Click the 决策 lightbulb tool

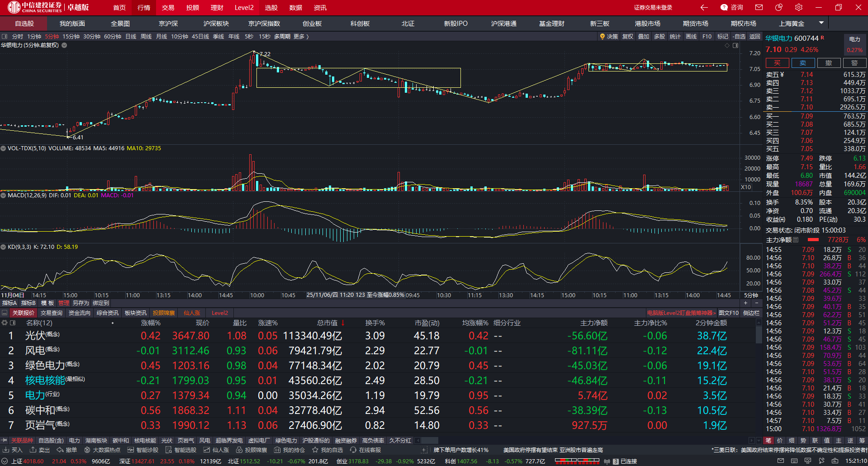pos(609,37)
